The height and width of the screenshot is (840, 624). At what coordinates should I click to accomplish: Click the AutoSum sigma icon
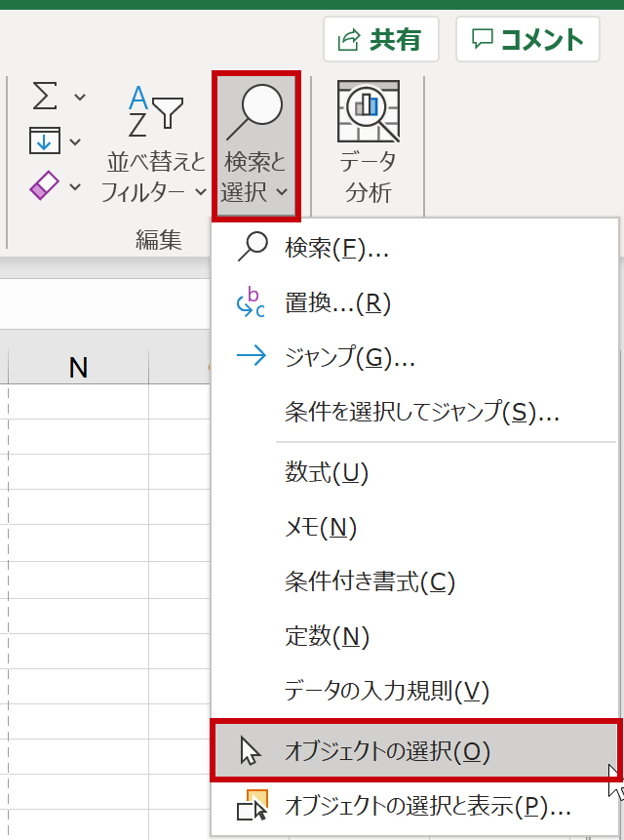coord(45,97)
